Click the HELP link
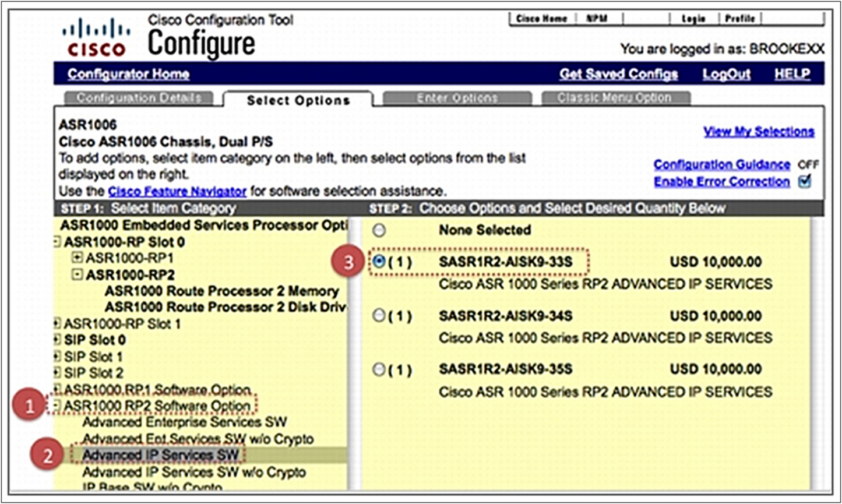 tap(792, 74)
